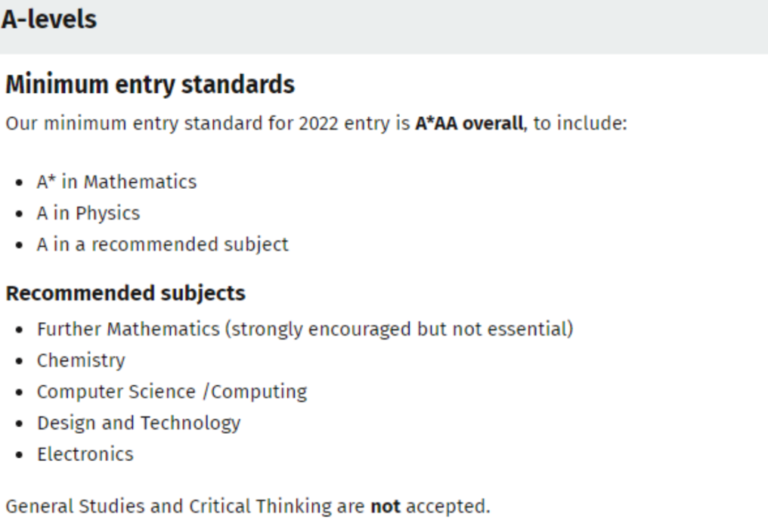
Task: Click the words to include:
Action: tap(580, 124)
